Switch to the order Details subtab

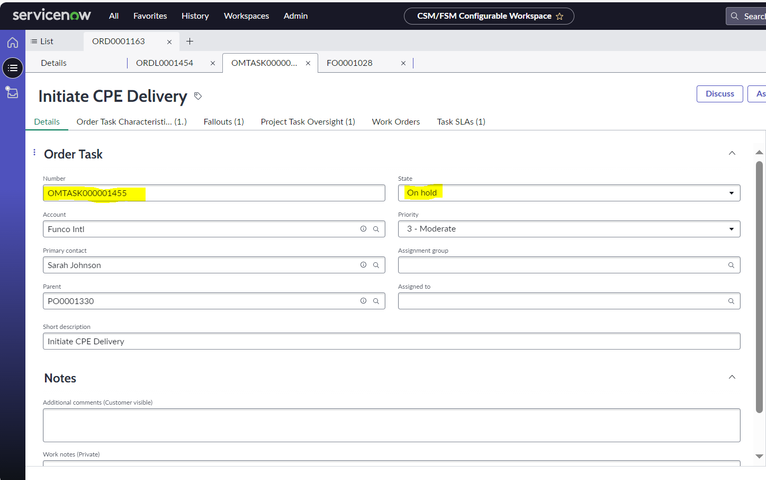click(54, 63)
